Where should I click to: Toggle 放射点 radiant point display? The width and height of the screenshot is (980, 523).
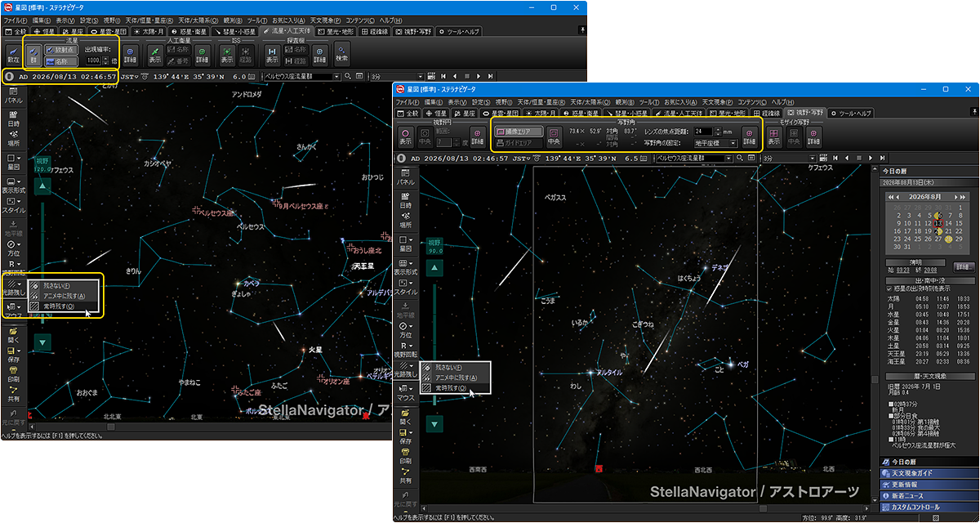click(61, 49)
